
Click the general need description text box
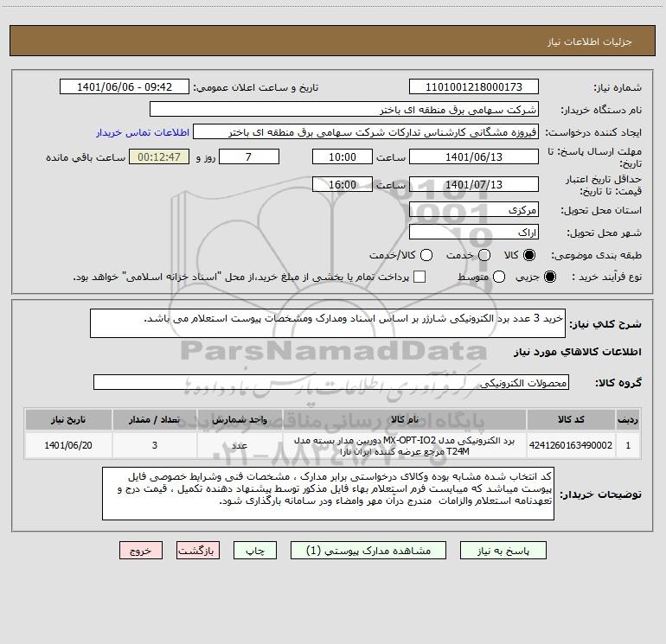[328, 323]
